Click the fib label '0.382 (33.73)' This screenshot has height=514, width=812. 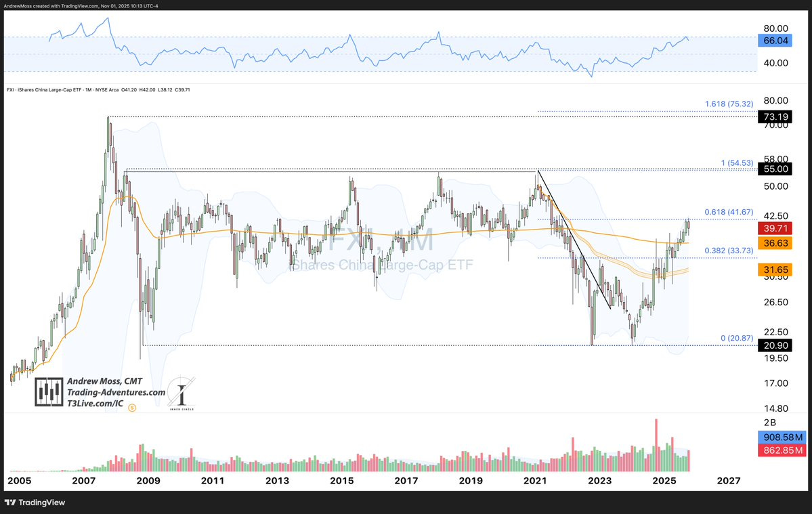tap(729, 251)
